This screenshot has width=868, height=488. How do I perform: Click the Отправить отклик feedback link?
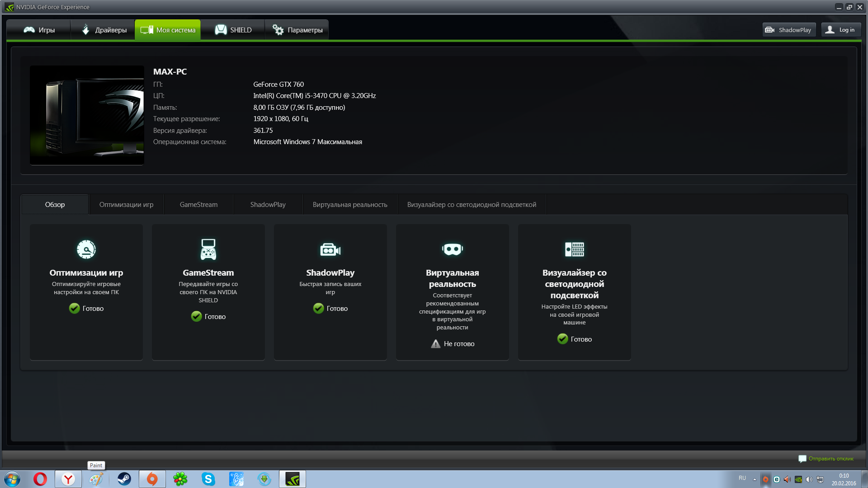pyautogui.click(x=831, y=459)
